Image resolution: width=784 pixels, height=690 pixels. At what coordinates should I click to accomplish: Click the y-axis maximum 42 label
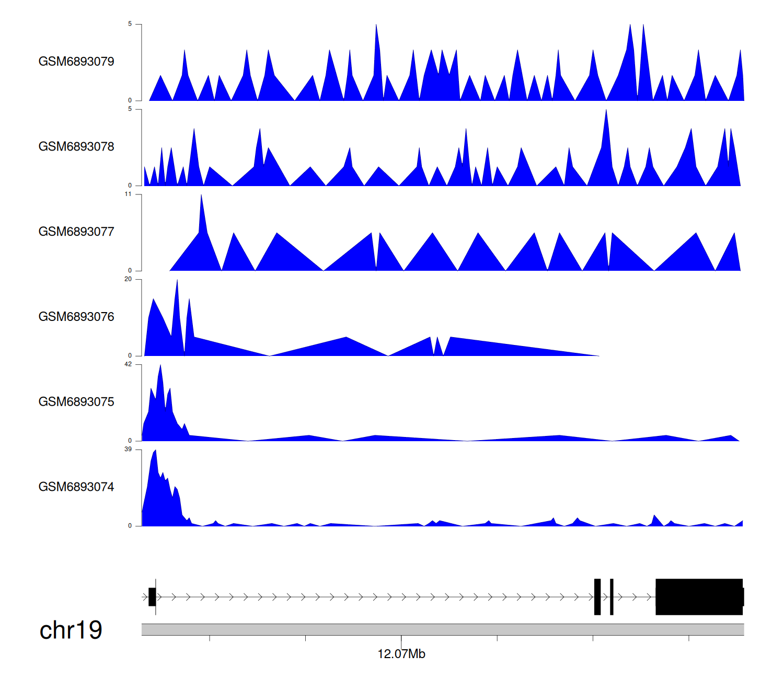coord(128,364)
